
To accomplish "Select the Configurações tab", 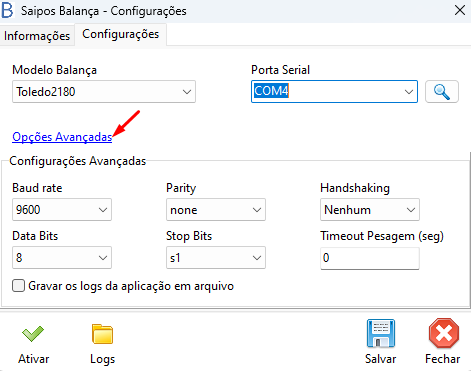I will coord(121,34).
